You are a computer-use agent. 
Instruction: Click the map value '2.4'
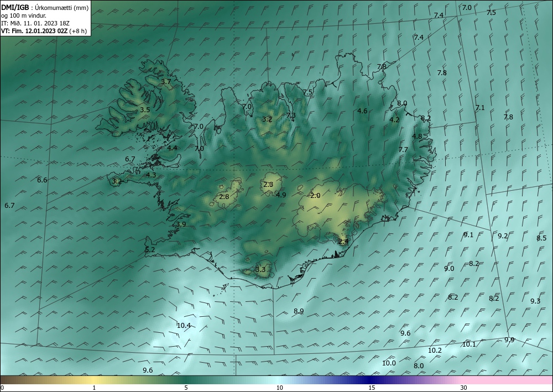tap(343, 242)
